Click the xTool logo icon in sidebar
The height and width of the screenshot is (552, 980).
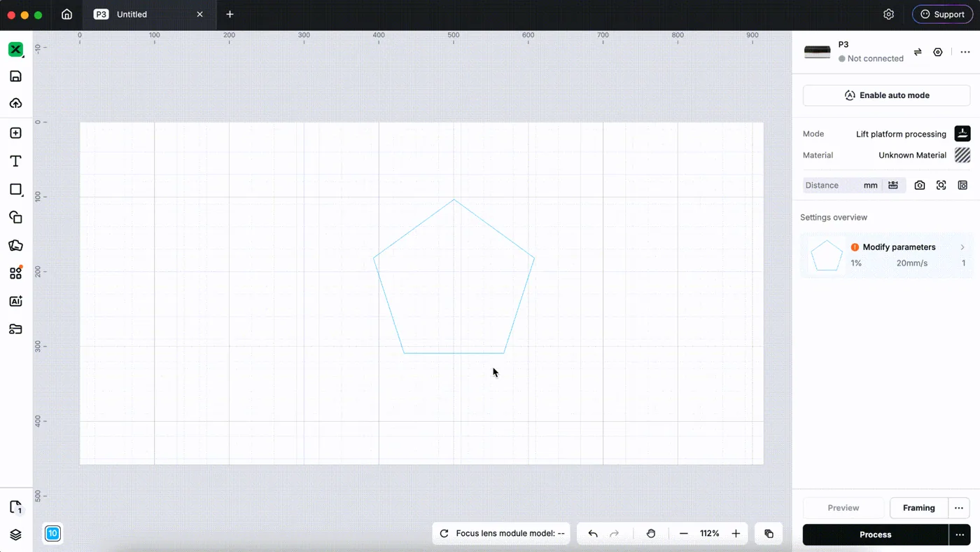(x=15, y=49)
